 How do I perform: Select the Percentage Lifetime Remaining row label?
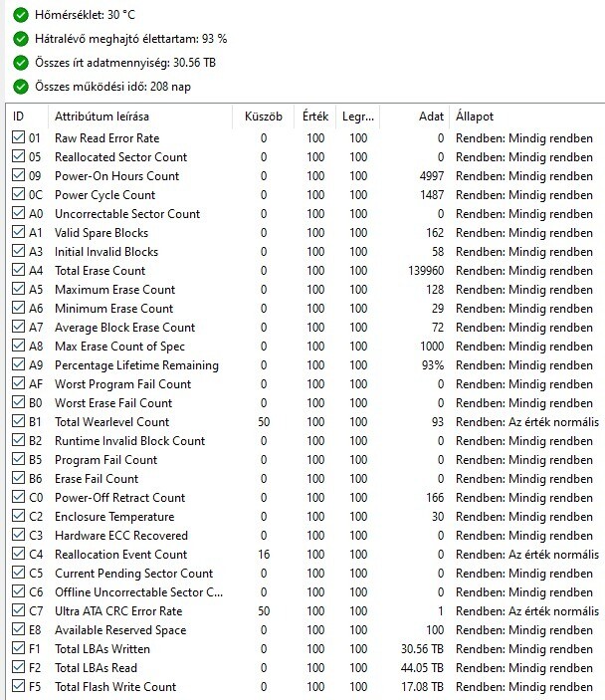[x=136, y=365]
